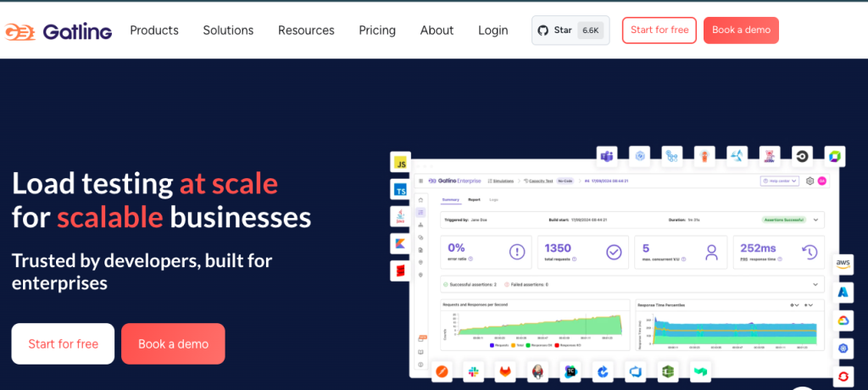Click the 1350 total requests value

[558, 248]
